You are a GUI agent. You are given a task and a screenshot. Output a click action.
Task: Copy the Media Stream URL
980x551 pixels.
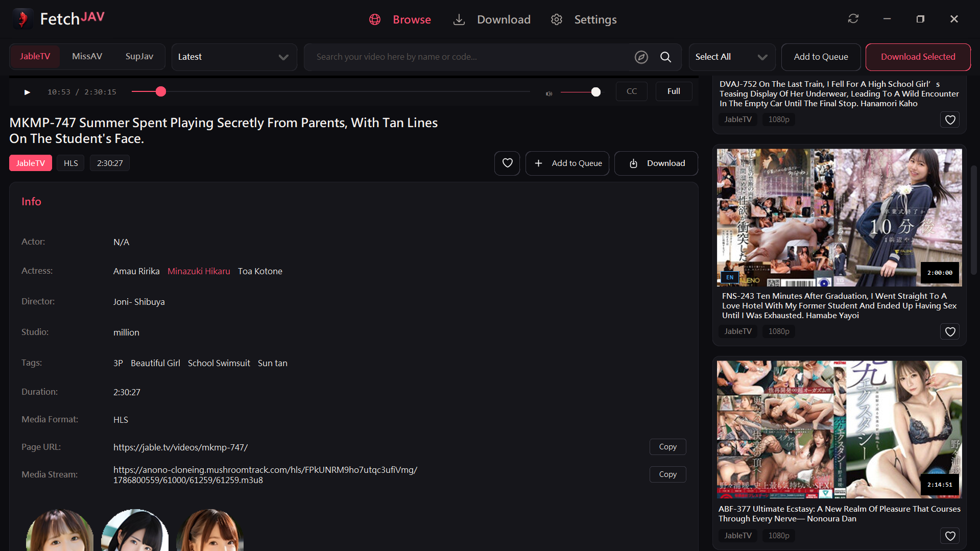[668, 474]
